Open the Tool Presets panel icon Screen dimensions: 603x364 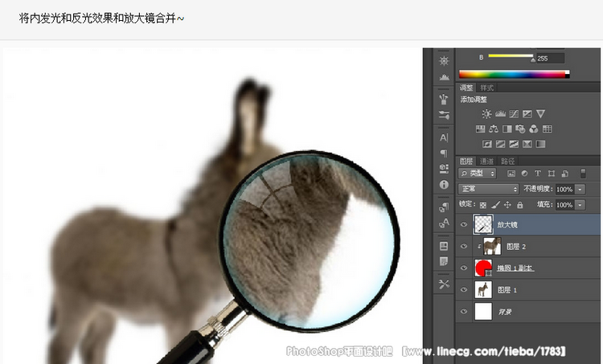[444, 284]
